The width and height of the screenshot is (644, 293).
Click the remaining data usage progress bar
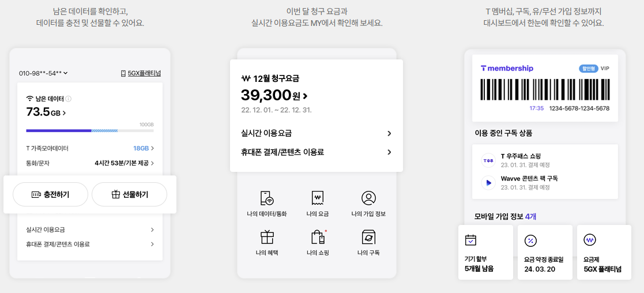(x=90, y=131)
